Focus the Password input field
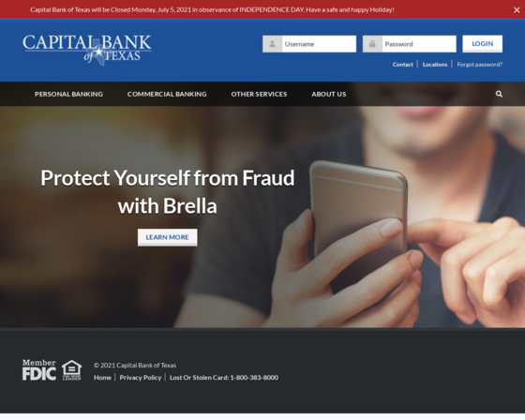Image resolution: width=525 pixels, height=420 pixels. (419, 44)
